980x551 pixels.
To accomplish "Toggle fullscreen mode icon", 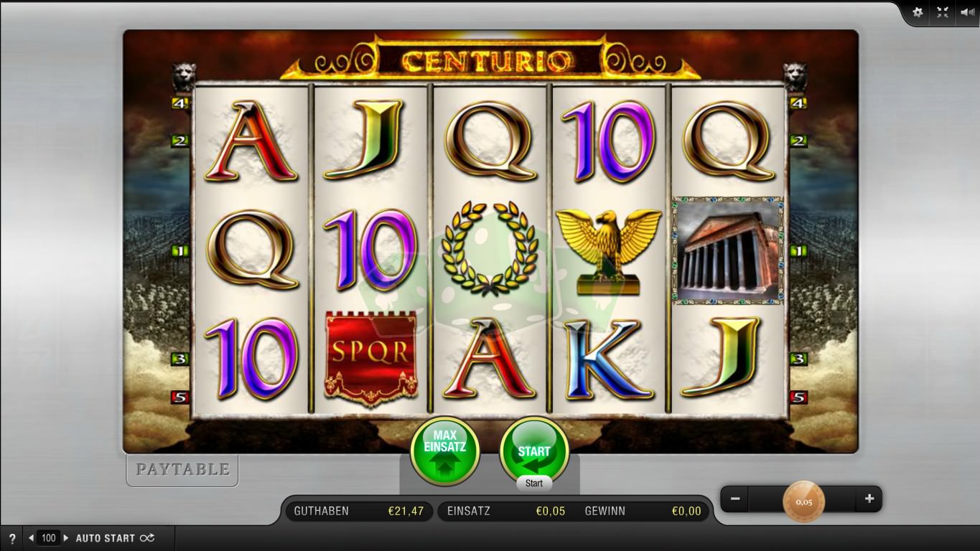I will pos(943,12).
